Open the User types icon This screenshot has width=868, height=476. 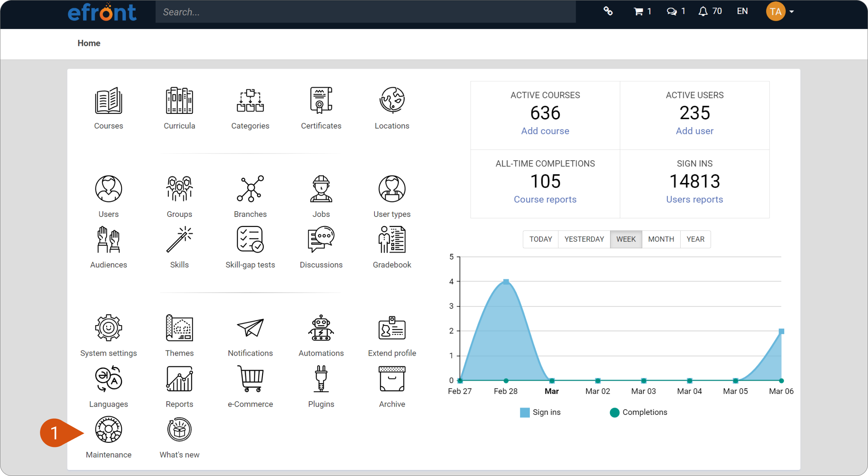392,189
